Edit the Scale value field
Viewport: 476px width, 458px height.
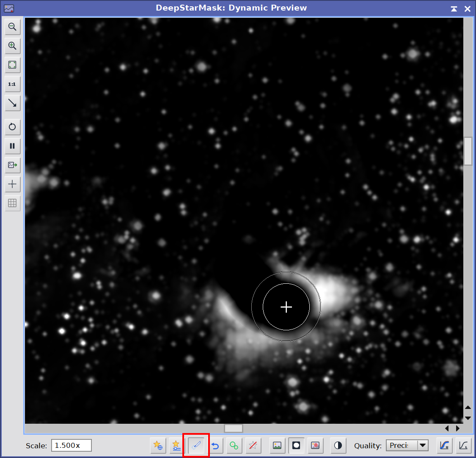tap(72, 445)
